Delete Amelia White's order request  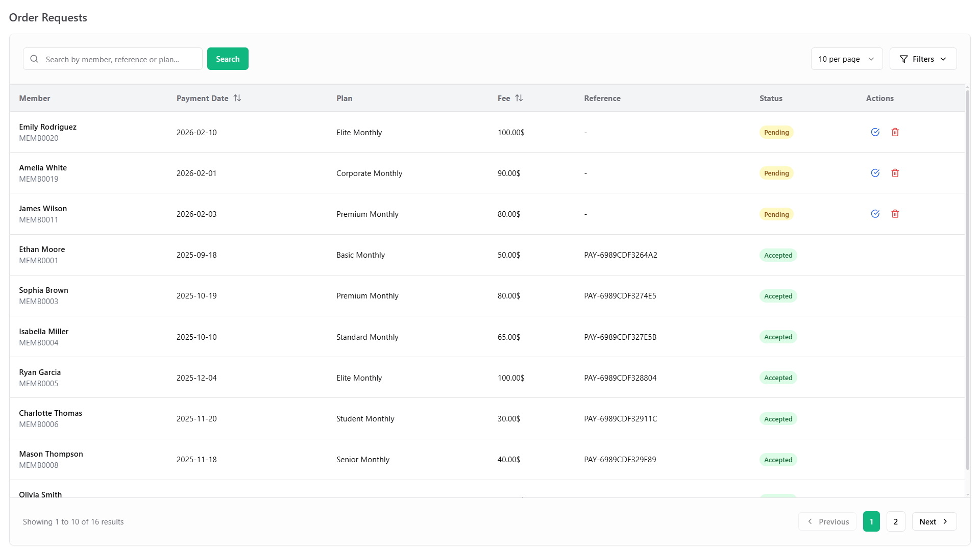click(895, 173)
